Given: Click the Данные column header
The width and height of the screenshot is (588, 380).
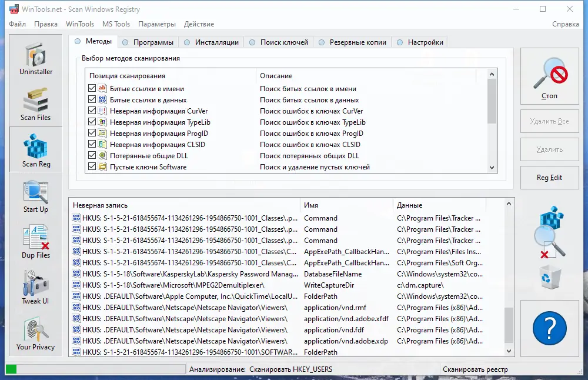Looking at the screenshot, I should coord(439,205).
